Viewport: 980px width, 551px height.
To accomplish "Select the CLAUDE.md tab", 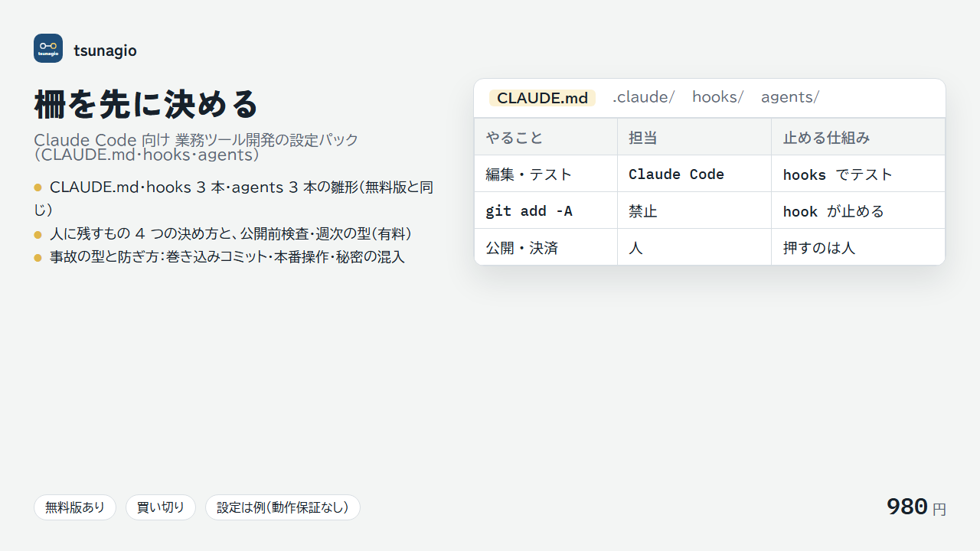I will [x=542, y=98].
